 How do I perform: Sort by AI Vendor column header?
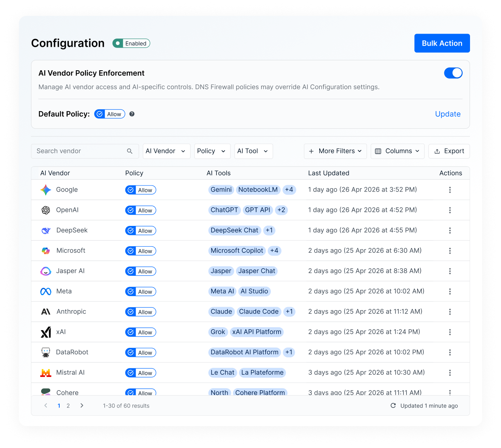[55, 173]
